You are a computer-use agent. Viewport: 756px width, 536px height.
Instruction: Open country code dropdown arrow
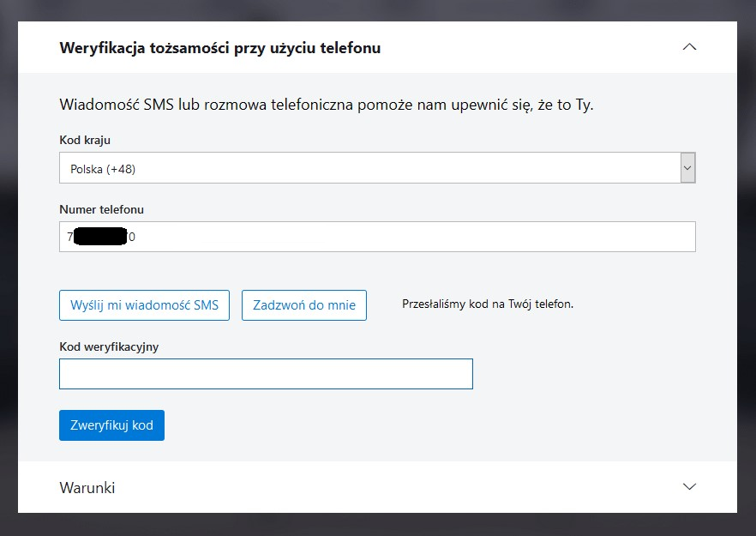tap(687, 168)
